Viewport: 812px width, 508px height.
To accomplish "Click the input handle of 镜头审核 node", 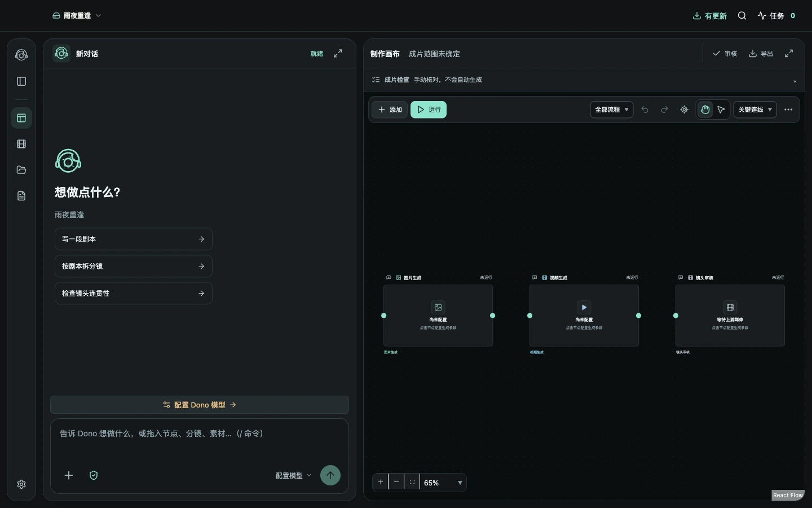I will [676, 316].
